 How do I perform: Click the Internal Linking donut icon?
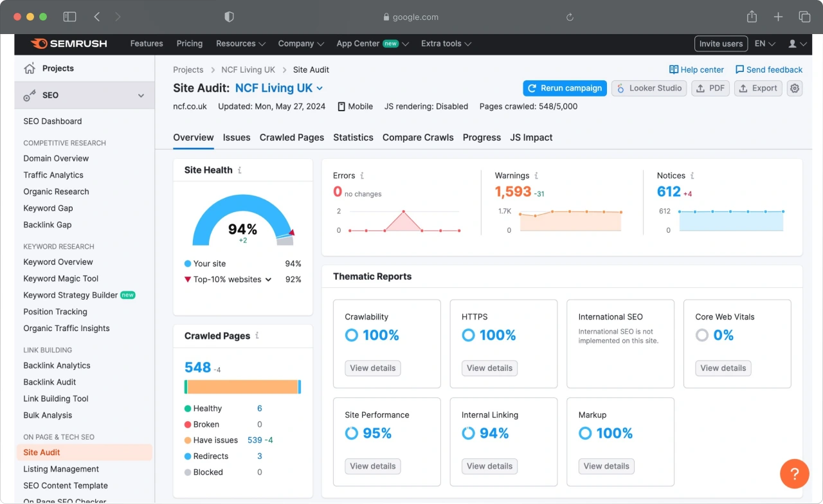coord(468,433)
